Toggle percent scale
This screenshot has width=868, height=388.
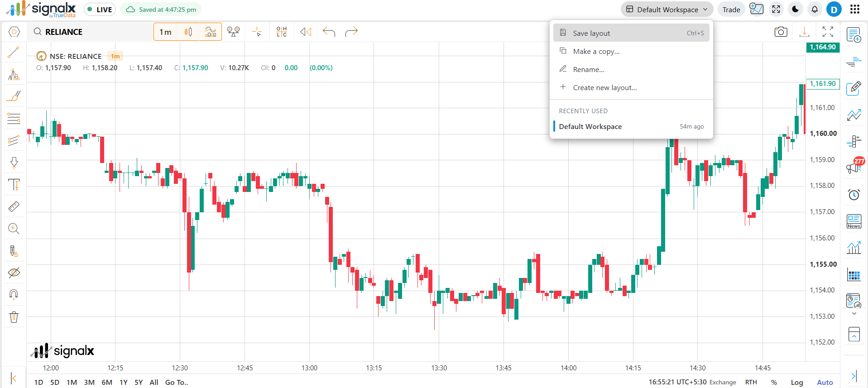774,383
